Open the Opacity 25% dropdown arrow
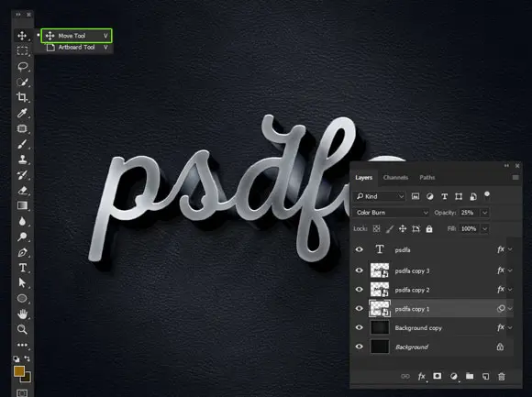The height and width of the screenshot is (397, 532). coord(485,213)
